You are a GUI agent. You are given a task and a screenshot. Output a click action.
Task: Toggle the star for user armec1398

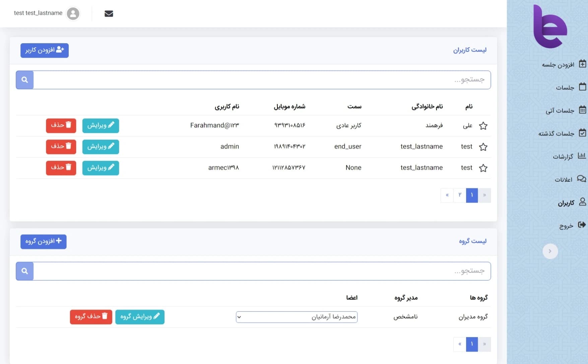click(x=483, y=168)
